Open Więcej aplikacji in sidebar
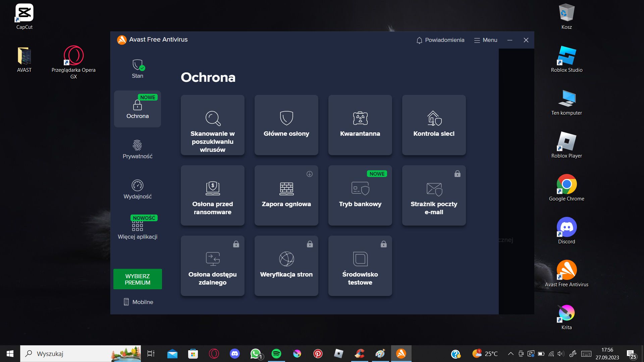This screenshot has width=644, height=362. [138, 230]
